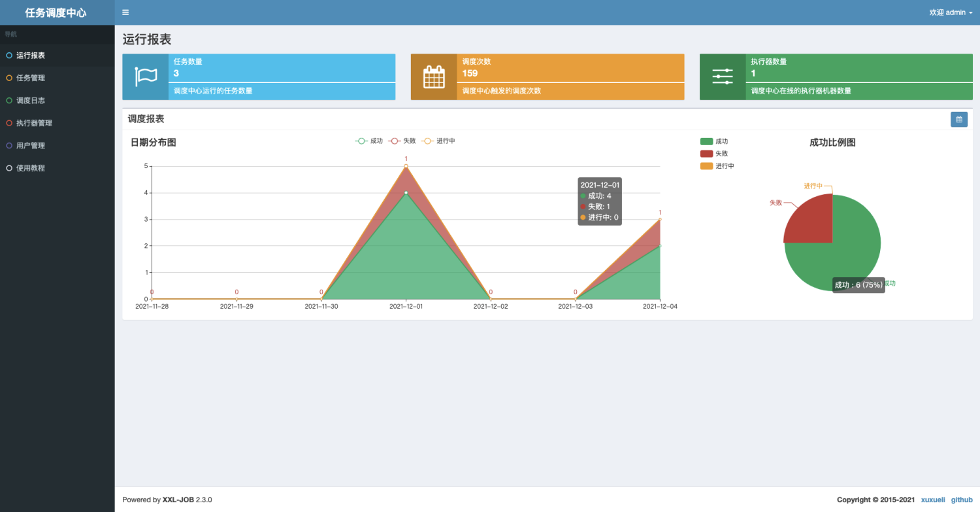Click the 调度报表 panel heading
The image size is (980, 512).
click(x=146, y=118)
